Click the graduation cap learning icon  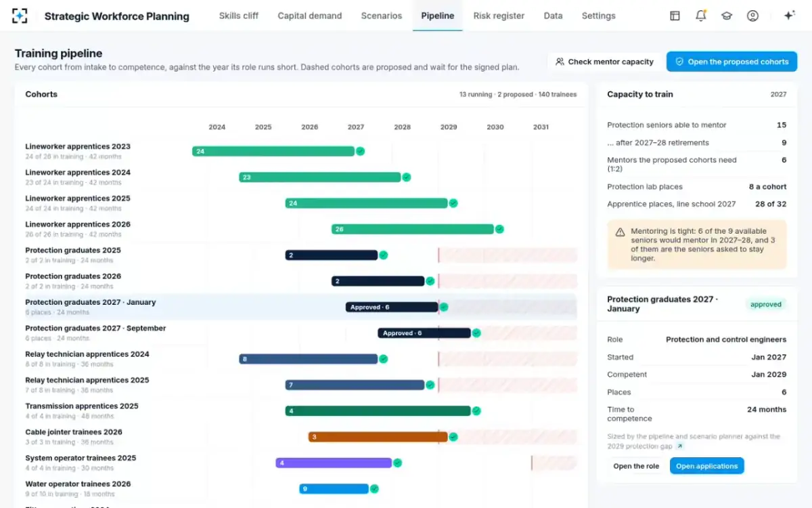coord(727,16)
